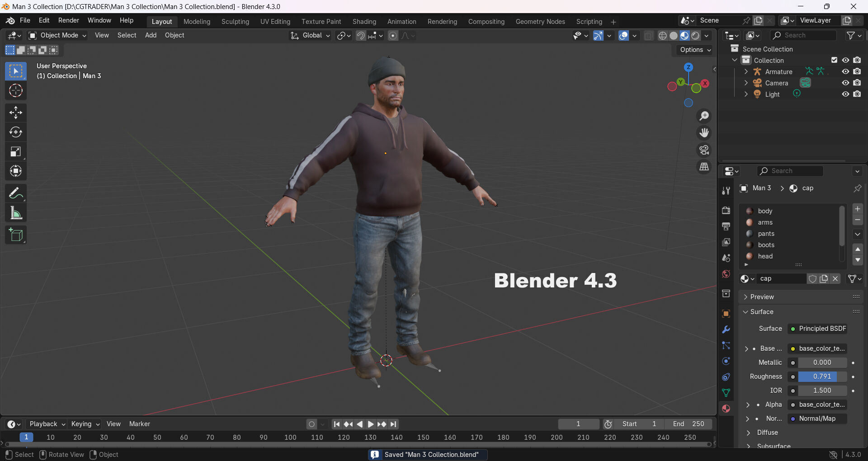Hide the Camera in viewport
The width and height of the screenshot is (868, 461).
click(x=845, y=83)
